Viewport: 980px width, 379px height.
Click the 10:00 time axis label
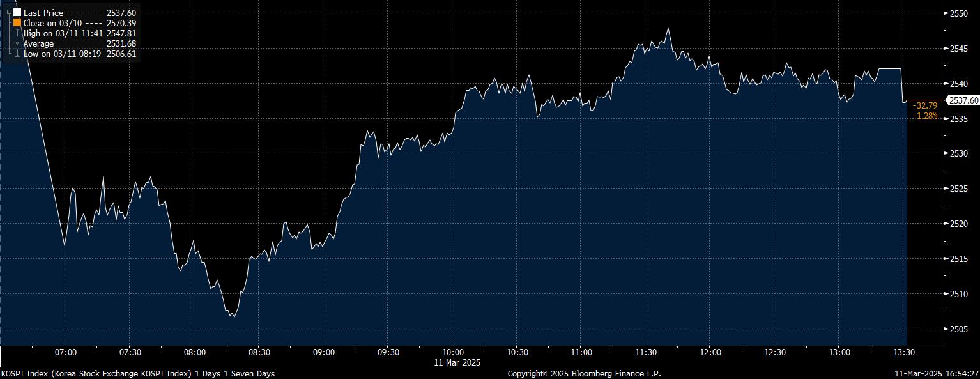pos(452,352)
